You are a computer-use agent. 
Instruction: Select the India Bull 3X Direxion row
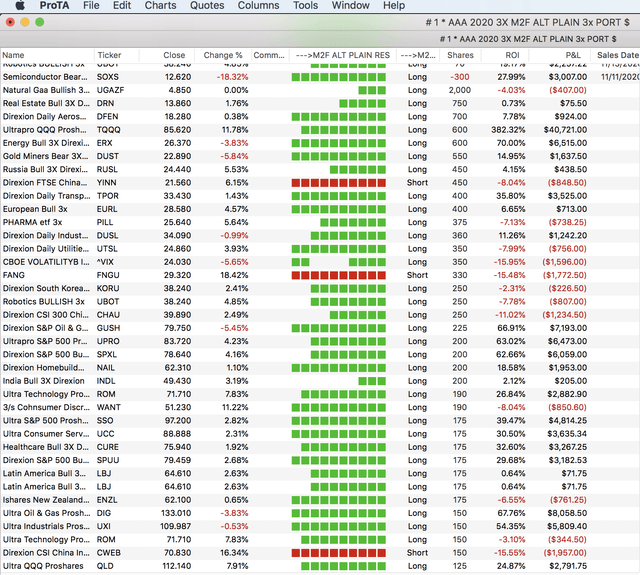320,381
